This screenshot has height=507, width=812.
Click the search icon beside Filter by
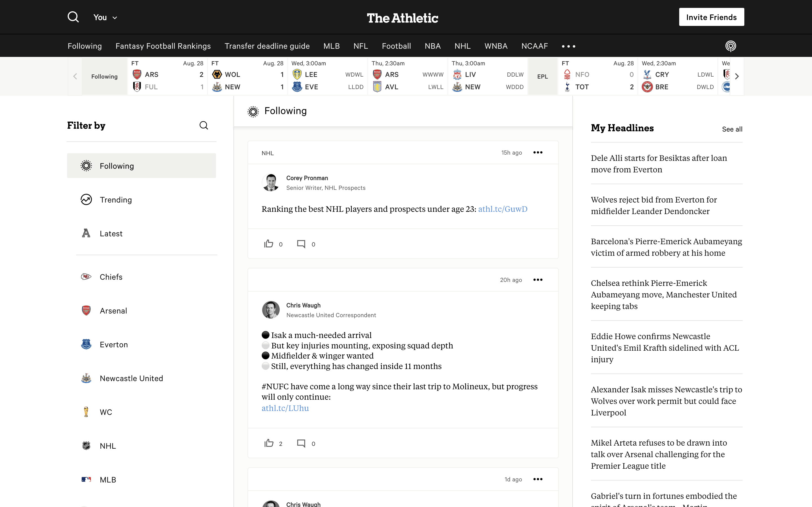click(204, 125)
